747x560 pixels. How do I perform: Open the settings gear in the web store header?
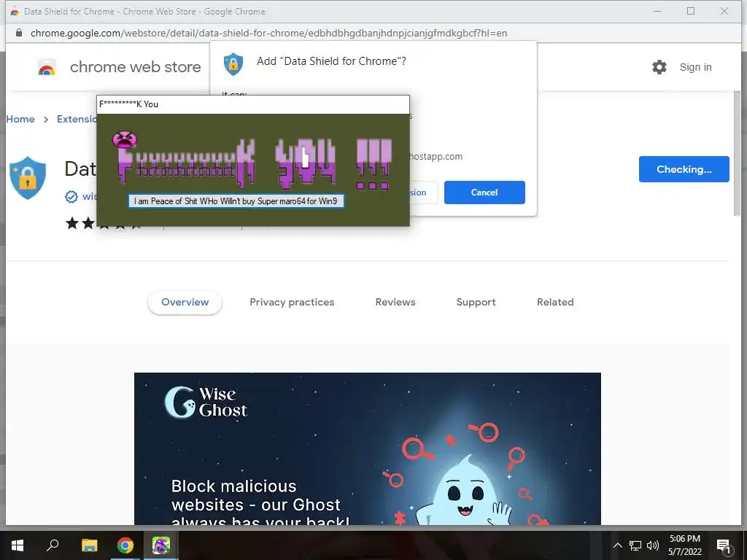coord(659,67)
